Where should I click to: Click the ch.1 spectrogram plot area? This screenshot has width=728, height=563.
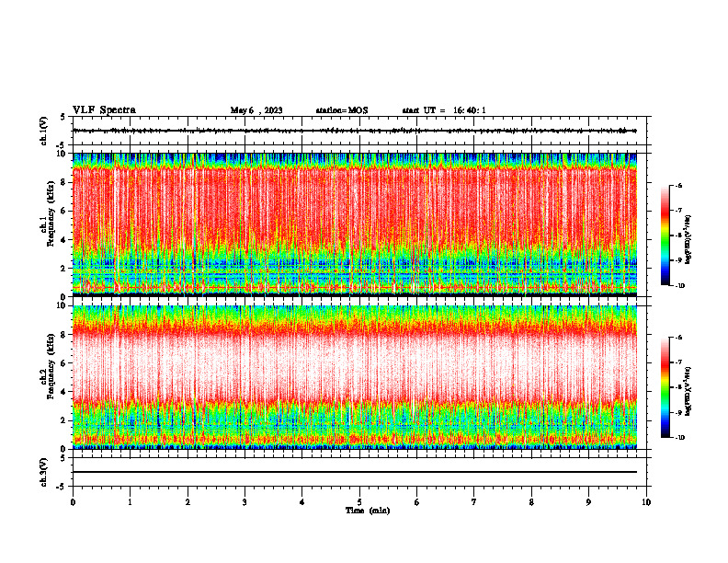[x=355, y=224]
